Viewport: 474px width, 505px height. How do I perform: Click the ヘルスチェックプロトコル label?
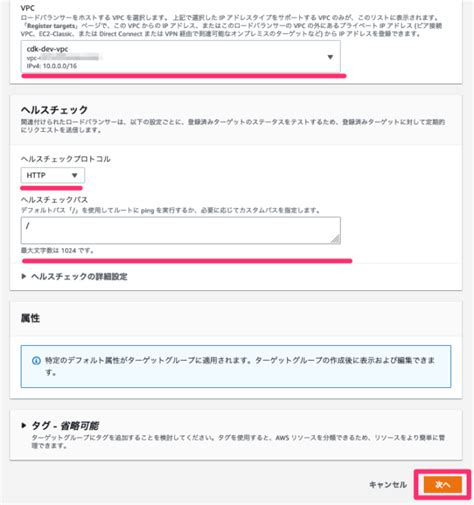tap(66, 159)
